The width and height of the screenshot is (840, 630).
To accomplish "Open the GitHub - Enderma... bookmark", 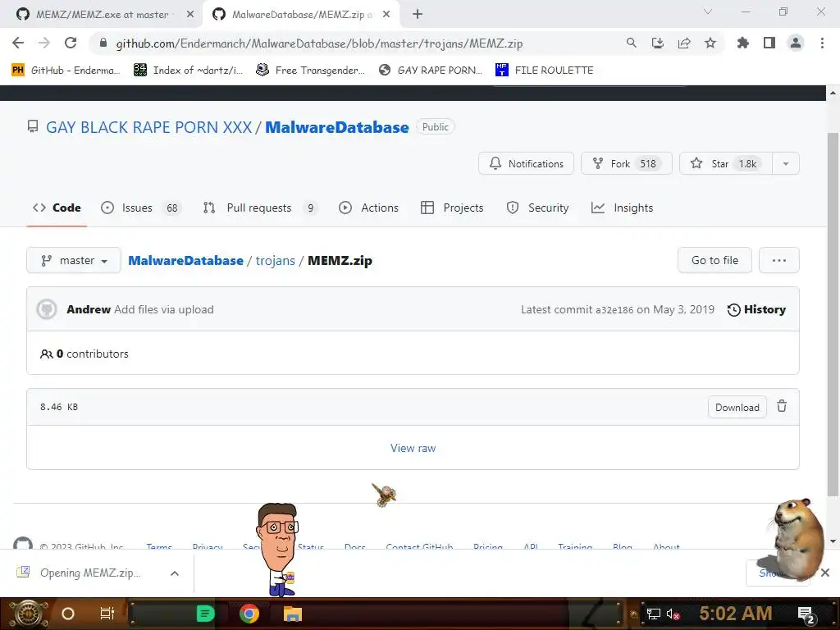I will coord(66,71).
